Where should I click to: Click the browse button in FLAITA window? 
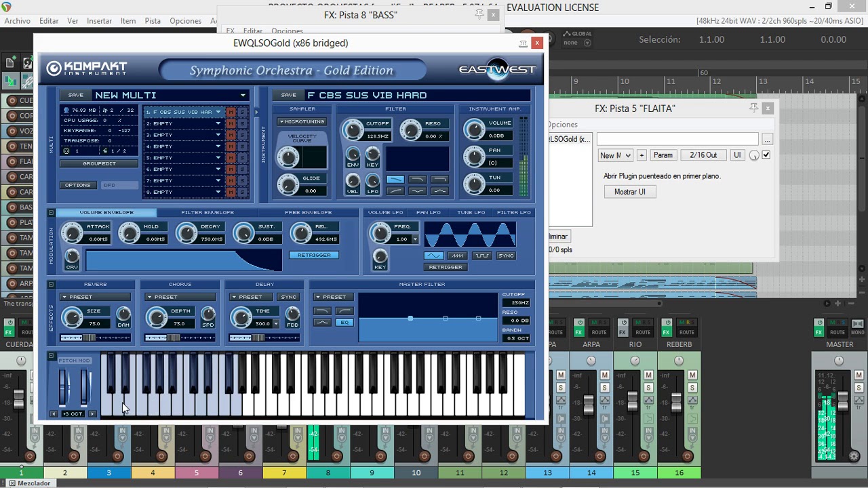coord(767,139)
